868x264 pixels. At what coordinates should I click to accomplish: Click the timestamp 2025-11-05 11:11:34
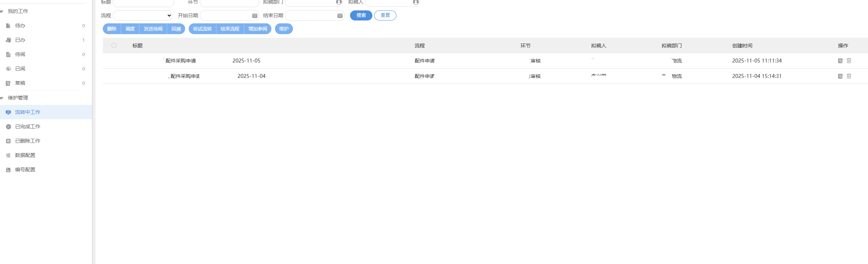click(x=757, y=61)
